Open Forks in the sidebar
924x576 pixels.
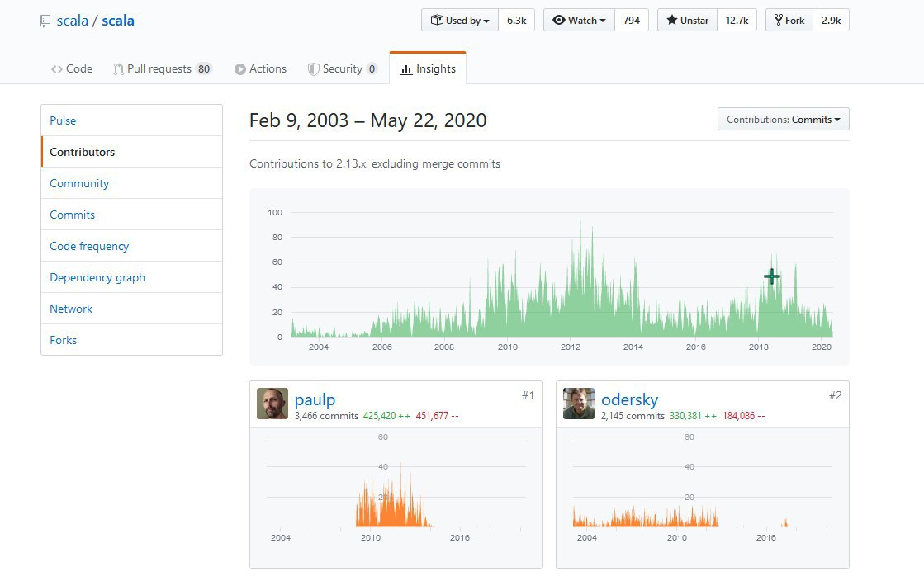coord(132,339)
